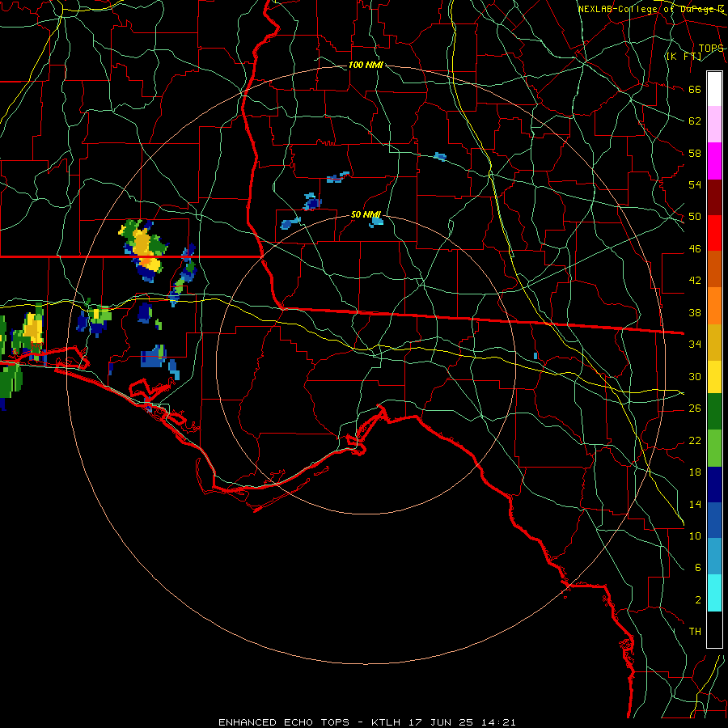728x728 pixels.
Task: Click the "ENHANCED ECHO TOPS" title text
Action: tap(284, 722)
